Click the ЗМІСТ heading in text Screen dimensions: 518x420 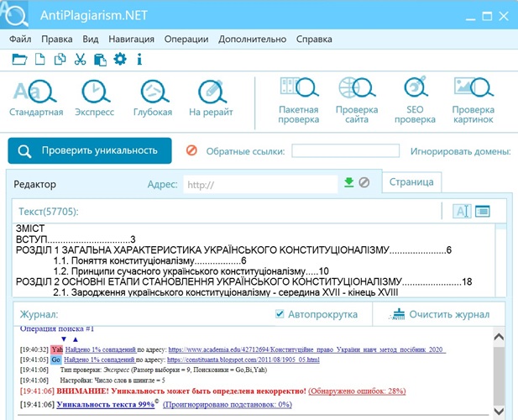tap(30, 228)
